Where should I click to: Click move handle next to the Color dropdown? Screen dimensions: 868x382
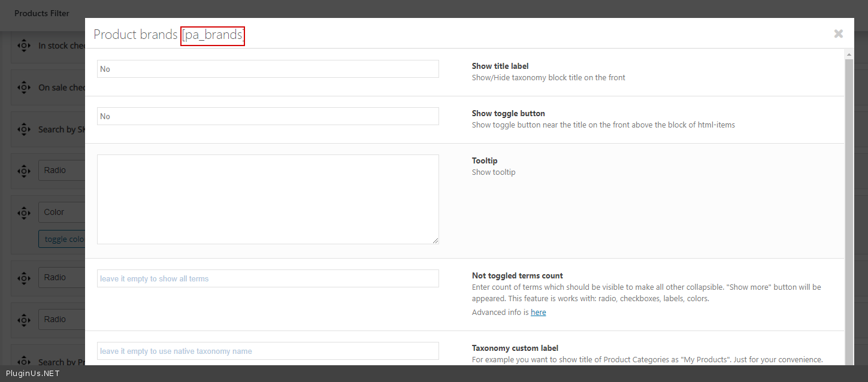pos(24,212)
